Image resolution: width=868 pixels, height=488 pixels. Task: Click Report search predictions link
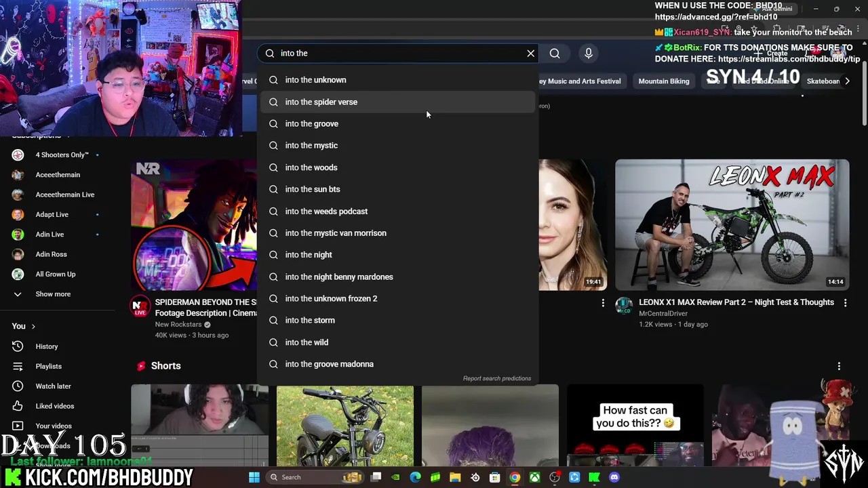(x=496, y=378)
